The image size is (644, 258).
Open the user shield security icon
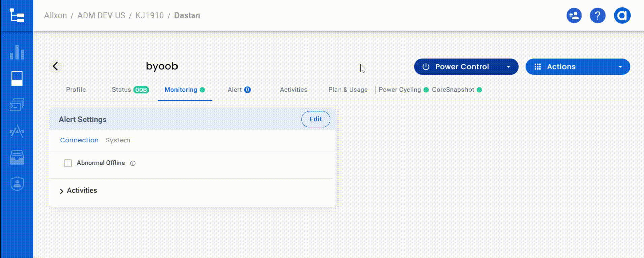pos(17,184)
